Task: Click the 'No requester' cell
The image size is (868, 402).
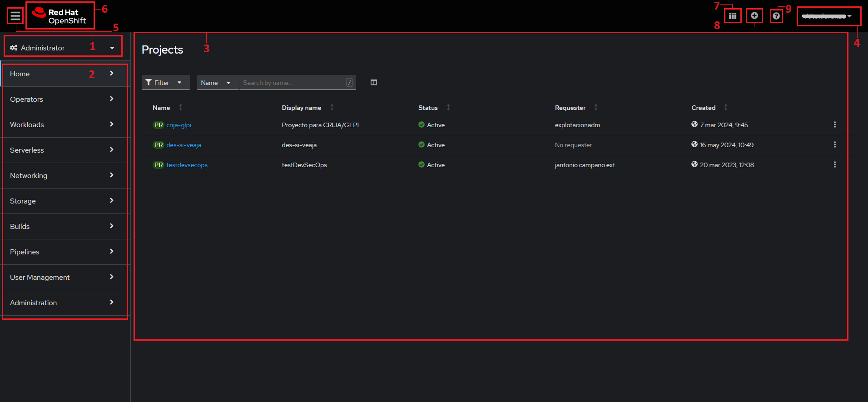Action: point(573,145)
